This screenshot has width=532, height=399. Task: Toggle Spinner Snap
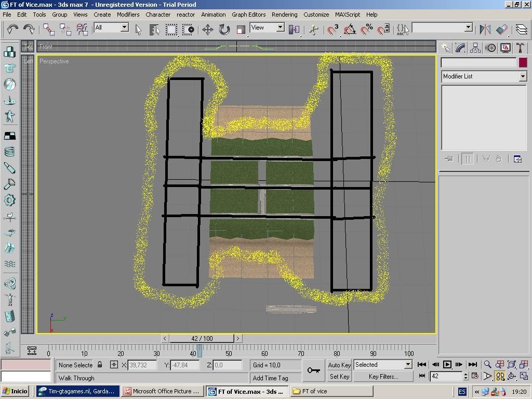point(383,30)
